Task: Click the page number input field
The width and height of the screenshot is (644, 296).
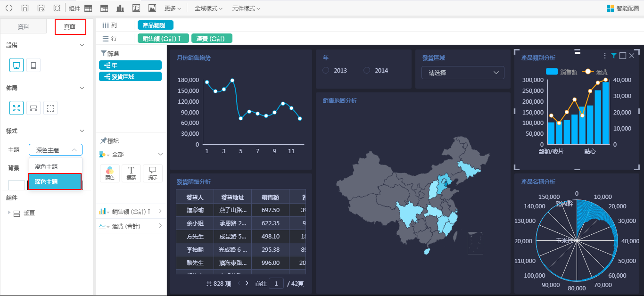Action: [276, 283]
